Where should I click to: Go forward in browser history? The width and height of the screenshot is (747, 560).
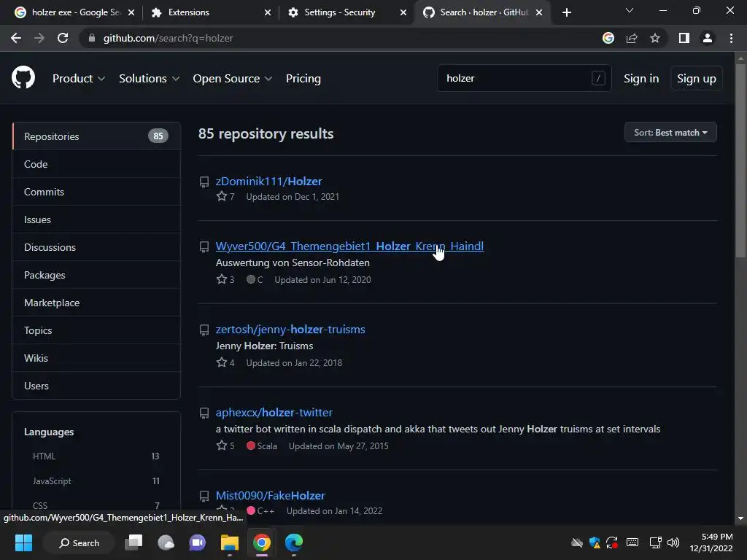(x=39, y=38)
